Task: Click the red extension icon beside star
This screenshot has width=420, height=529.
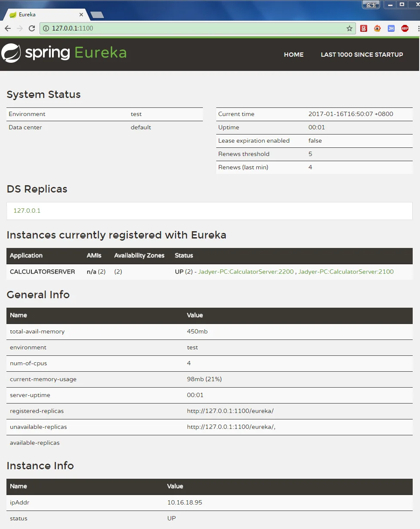Action: pyautogui.click(x=364, y=28)
